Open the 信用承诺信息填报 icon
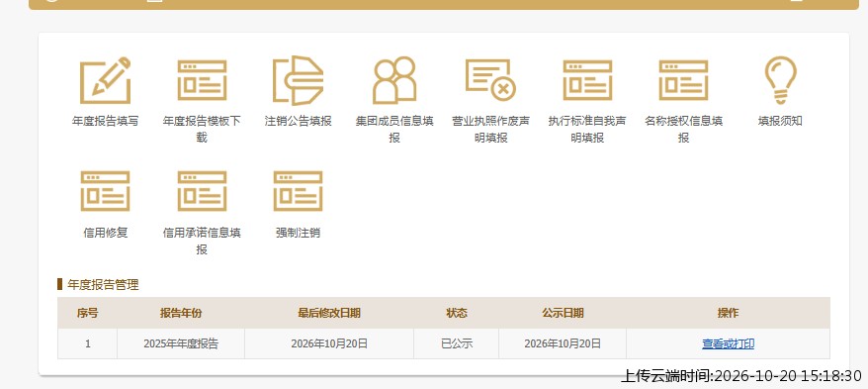 click(x=202, y=191)
